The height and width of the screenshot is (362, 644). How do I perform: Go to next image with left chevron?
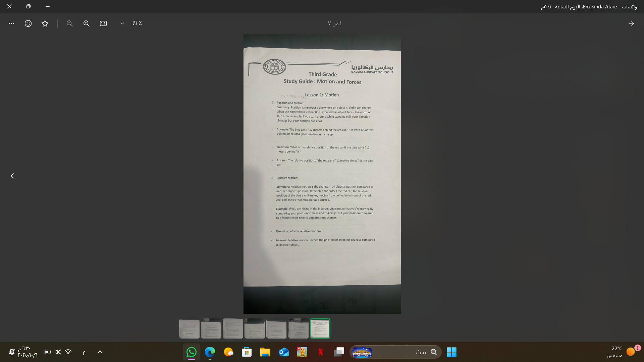click(x=12, y=176)
